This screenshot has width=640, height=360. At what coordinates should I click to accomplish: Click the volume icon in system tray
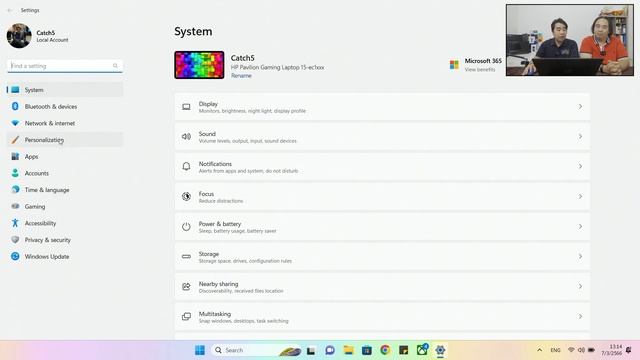[581, 350]
